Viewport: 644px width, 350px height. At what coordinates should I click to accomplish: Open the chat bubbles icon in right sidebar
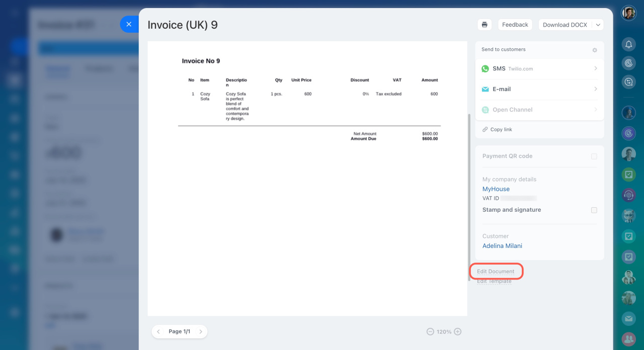629,82
